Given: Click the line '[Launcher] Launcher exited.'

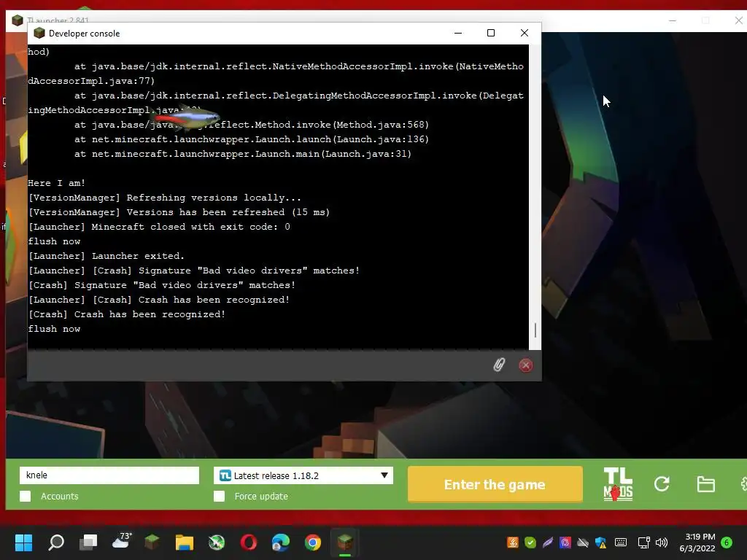Looking at the screenshot, I should [x=107, y=256].
